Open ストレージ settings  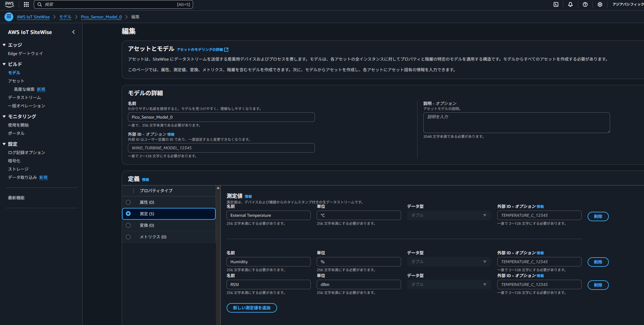18,169
